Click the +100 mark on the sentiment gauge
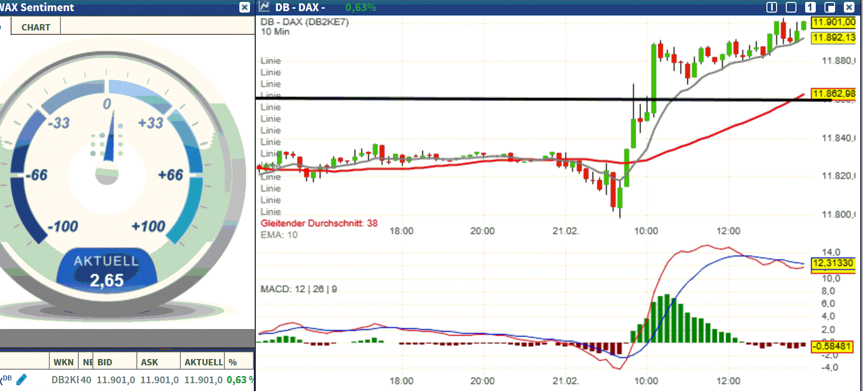The height and width of the screenshot is (391, 868). [148, 226]
